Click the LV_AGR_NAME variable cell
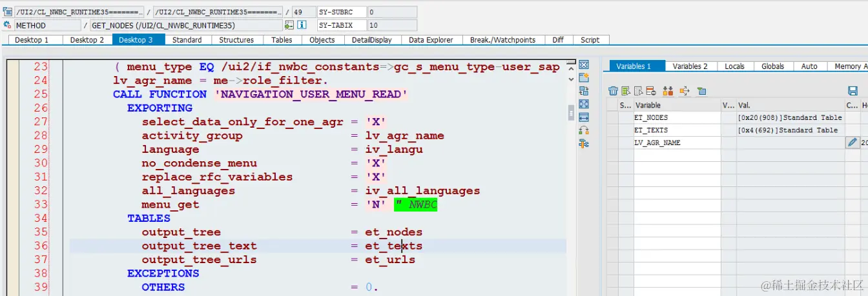868x296 pixels. pyautogui.click(x=677, y=143)
